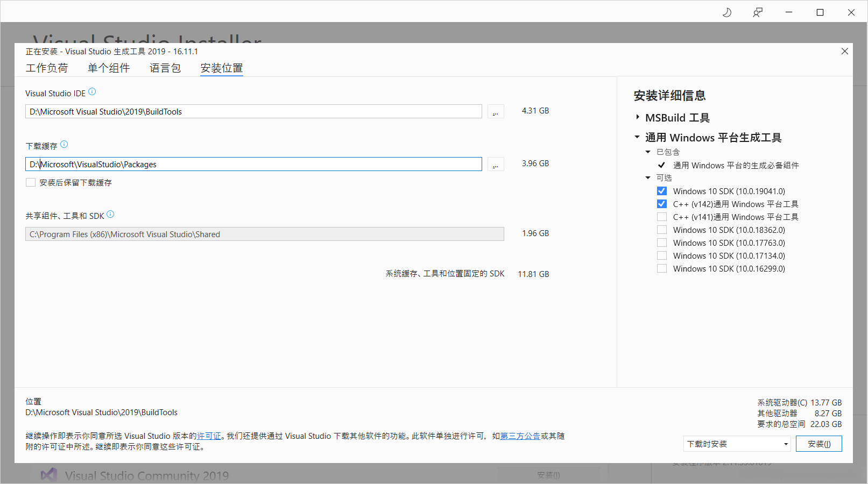Switch to the 单个组件 tab

pos(109,68)
